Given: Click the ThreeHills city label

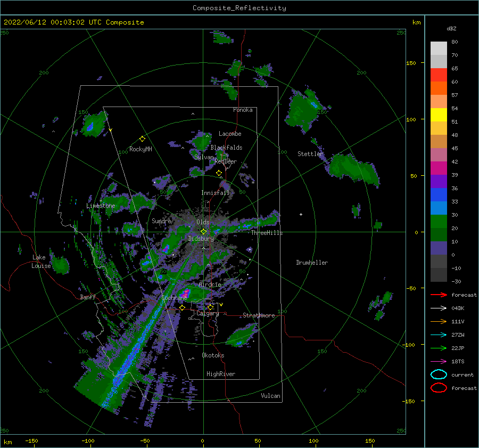Looking at the screenshot, I should (267, 233).
